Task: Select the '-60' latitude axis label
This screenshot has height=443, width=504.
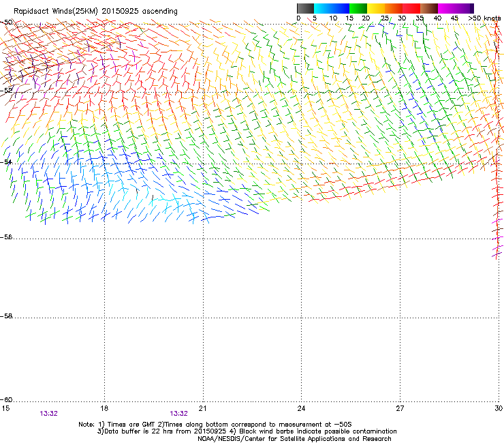Action: click(x=6, y=400)
